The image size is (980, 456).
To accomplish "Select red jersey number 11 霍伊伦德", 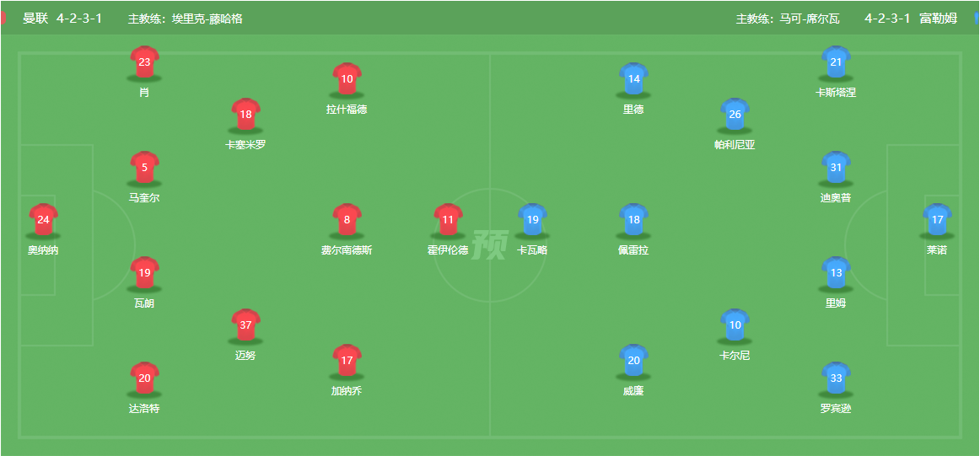I will click(x=448, y=220).
